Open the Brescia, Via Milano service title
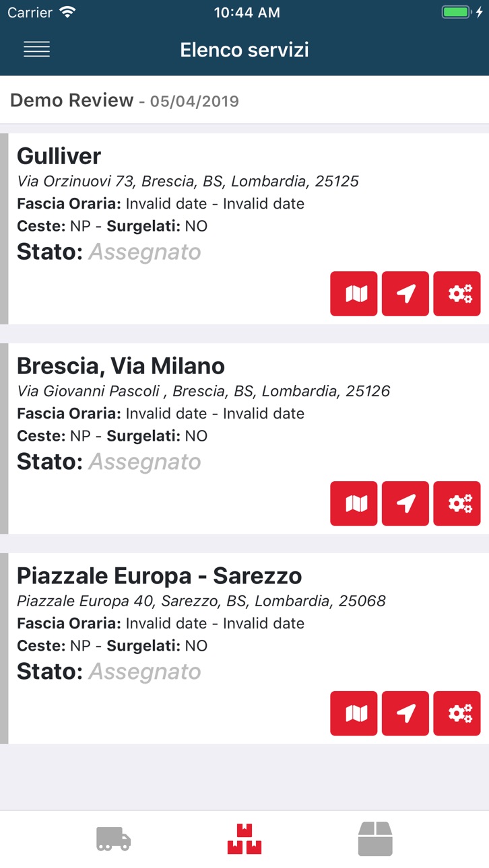The image size is (489, 868). coord(121,366)
